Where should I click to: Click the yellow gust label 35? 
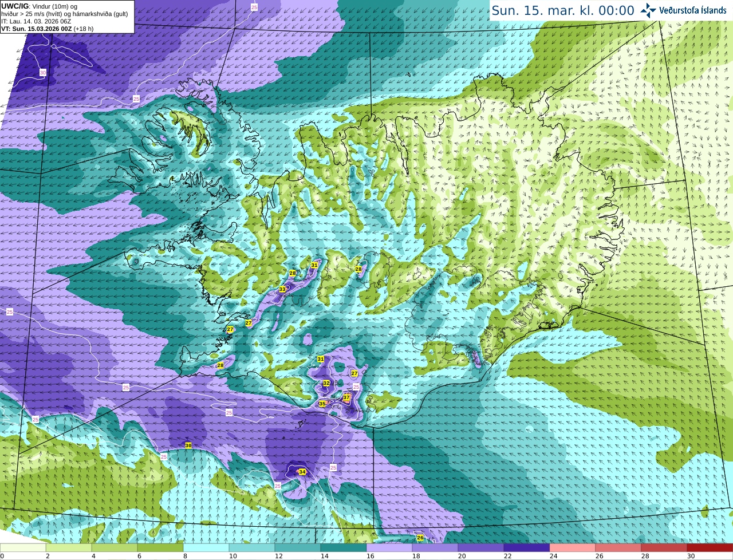tap(322, 404)
